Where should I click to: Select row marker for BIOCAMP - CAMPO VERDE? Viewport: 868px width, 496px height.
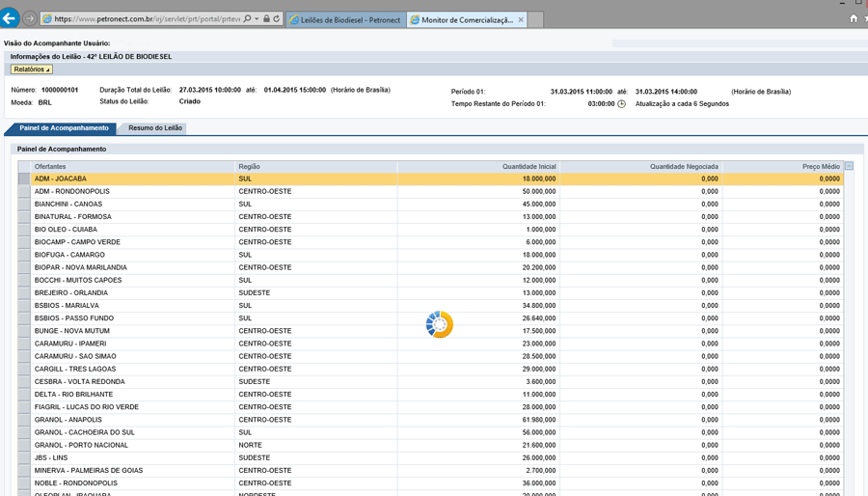coord(24,242)
